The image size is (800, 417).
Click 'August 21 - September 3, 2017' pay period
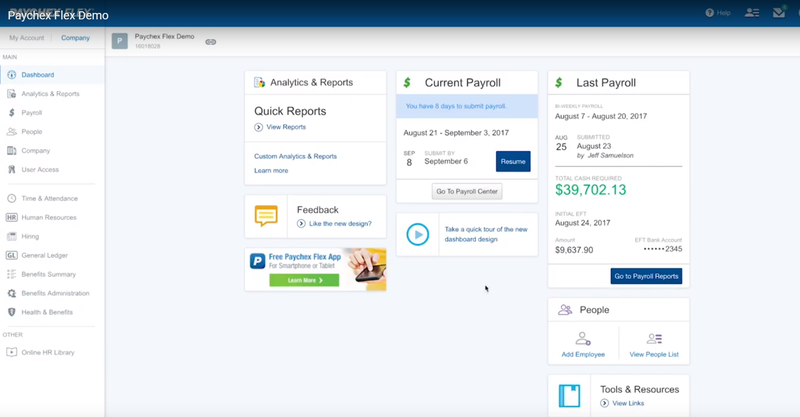click(x=456, y=133)
